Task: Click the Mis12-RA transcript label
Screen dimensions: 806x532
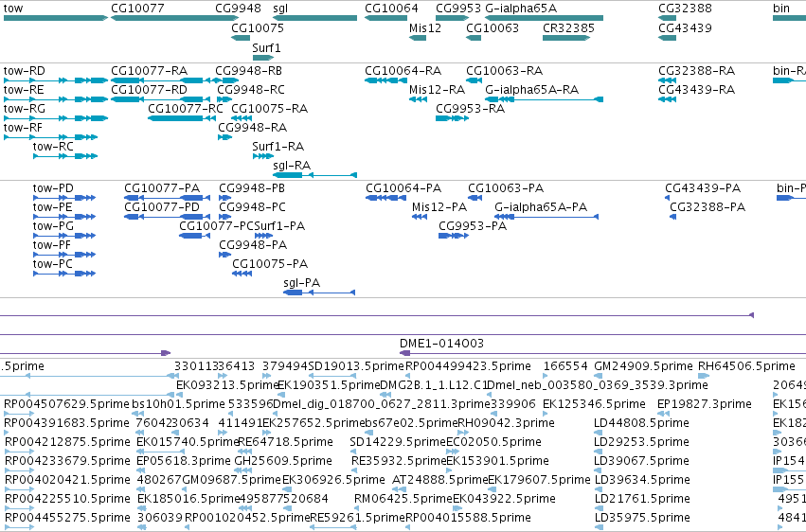Action: [x=437, y=90]
